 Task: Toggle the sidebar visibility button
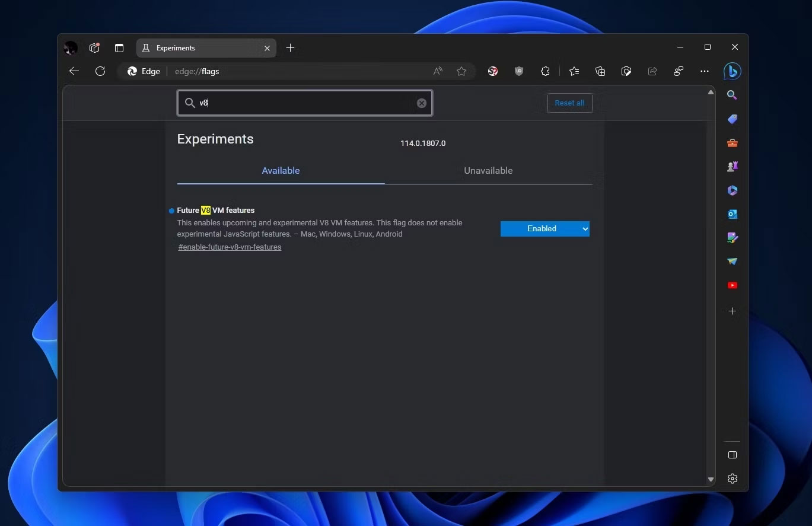point(732,455)
